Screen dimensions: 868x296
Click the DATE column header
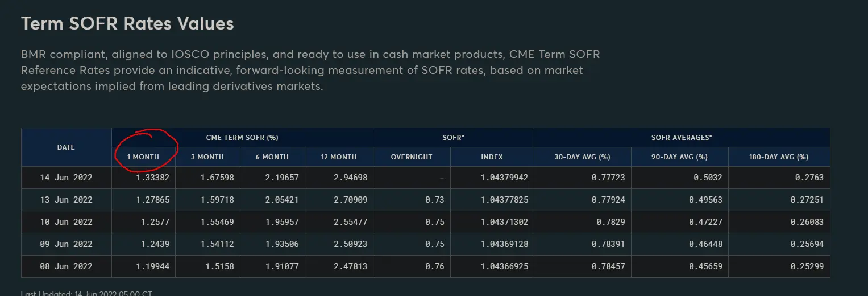(66, 147)
